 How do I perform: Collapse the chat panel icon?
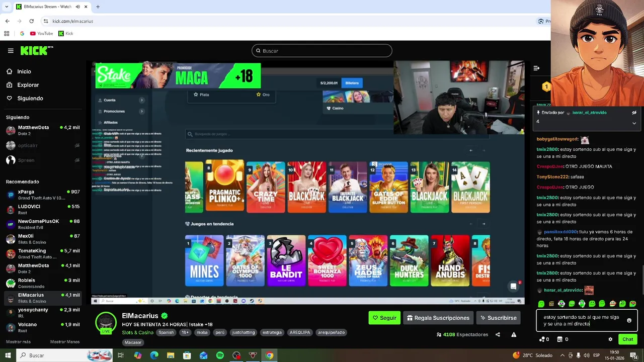tap(536, 68)
